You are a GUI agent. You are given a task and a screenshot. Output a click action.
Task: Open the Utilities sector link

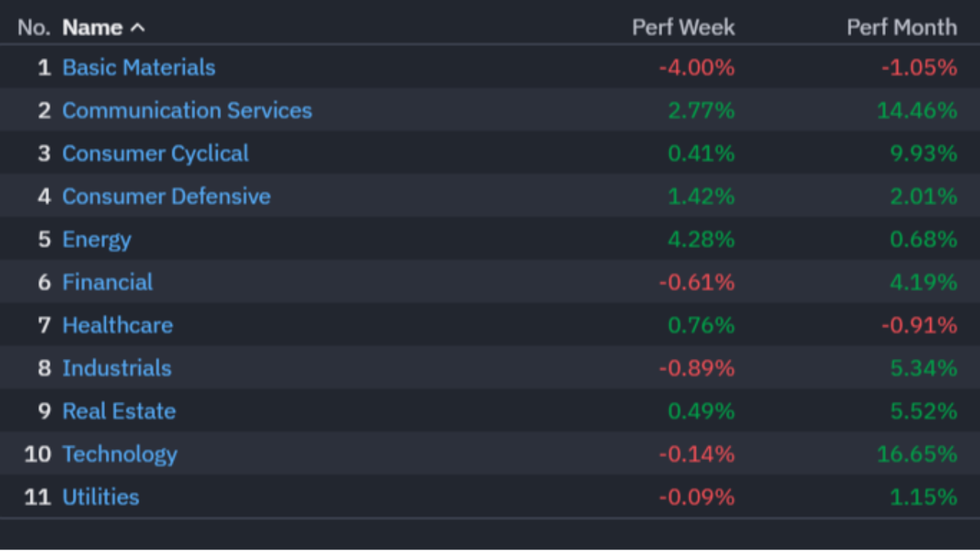tap(100, 497)
